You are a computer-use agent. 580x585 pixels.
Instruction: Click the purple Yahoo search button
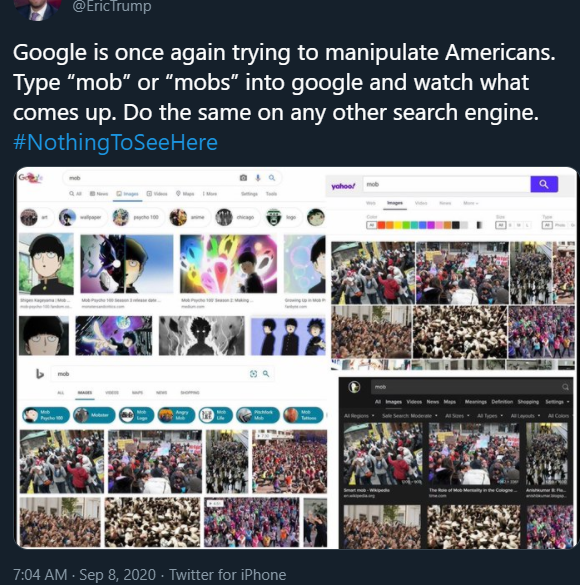point(544,184)
